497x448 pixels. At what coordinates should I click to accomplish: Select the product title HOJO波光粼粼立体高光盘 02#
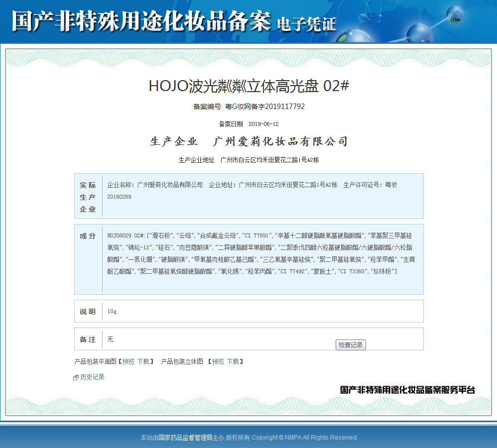point(249,86)
